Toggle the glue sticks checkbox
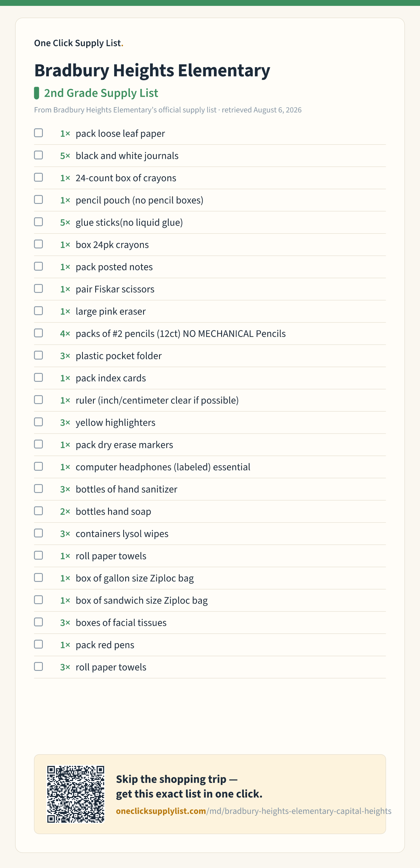420x868 pixels. [38, 222]
